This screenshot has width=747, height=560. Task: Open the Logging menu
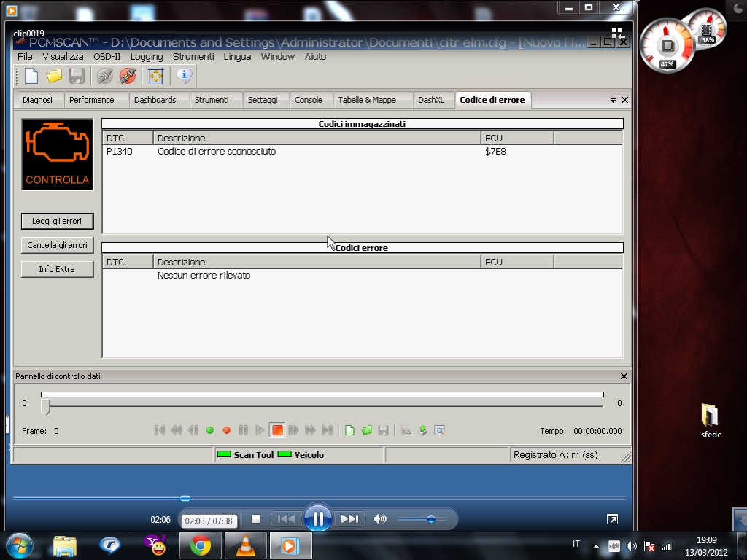(147, 57)
